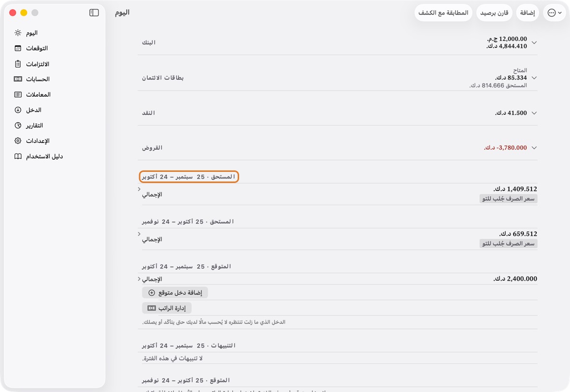Viewport: 570px width, 392px height.
Task: Click the 659.512 د.ك. total amount
Action: pos(518,234)
